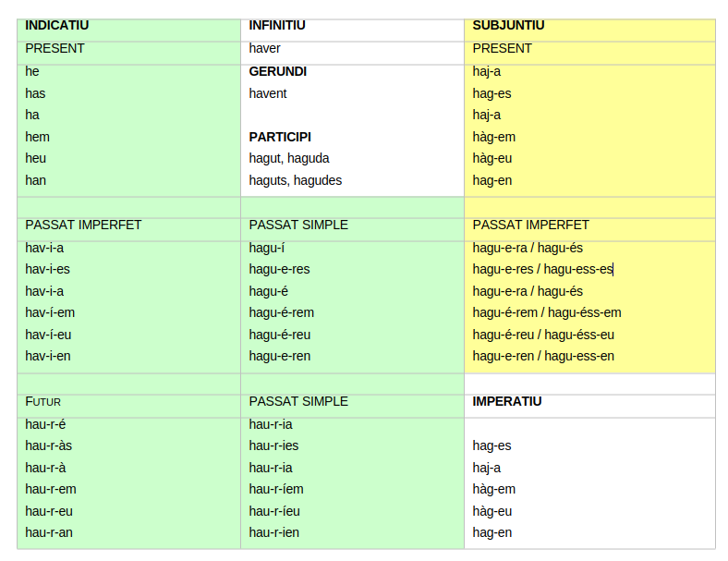Screen dimensions: 728x561
Task: Select the 'hagu-í' simple past cell
Action: coord(265,248)
